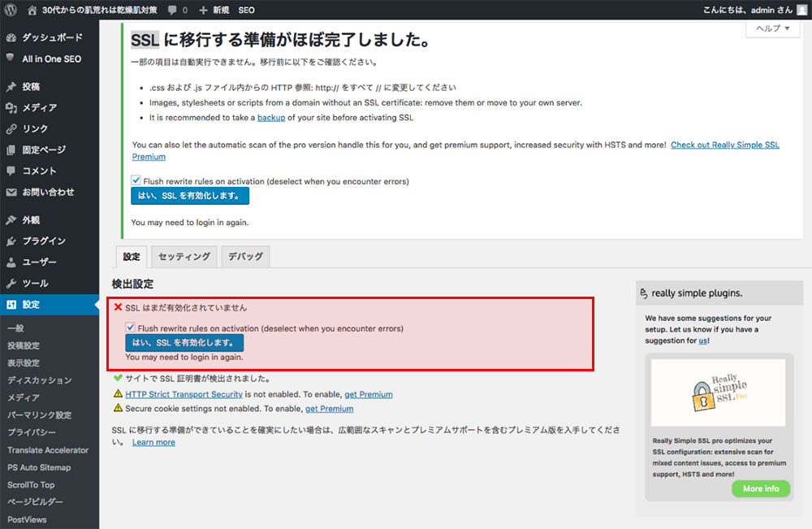Click get Premium link for HSTS
This screenshot has width=812, height=529.
369,394
